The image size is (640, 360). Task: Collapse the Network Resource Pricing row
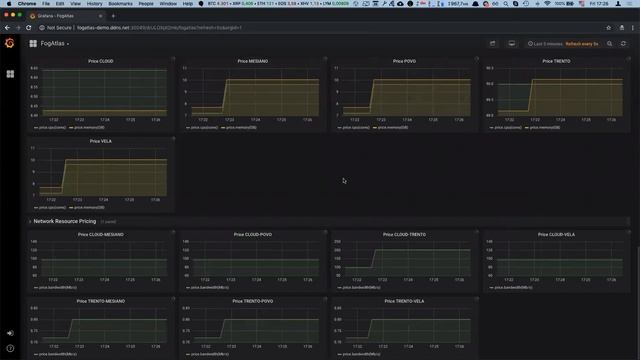(x=64, y=221)
